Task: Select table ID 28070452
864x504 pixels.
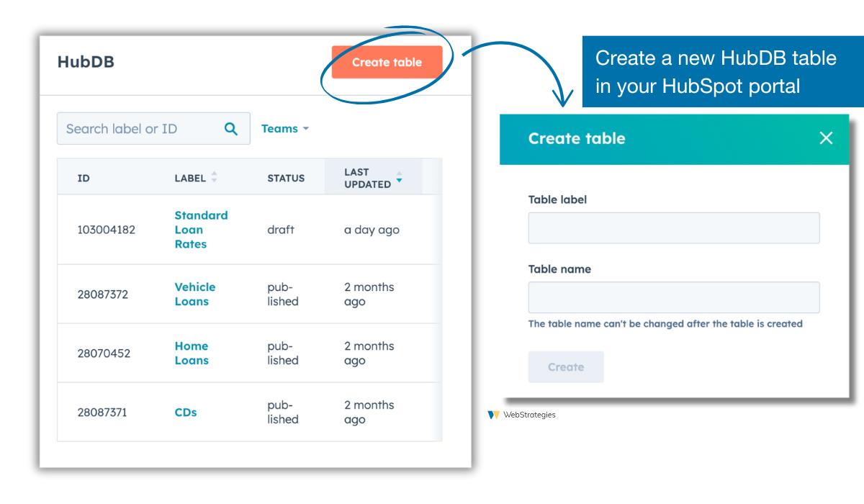Action: (104, 353)
